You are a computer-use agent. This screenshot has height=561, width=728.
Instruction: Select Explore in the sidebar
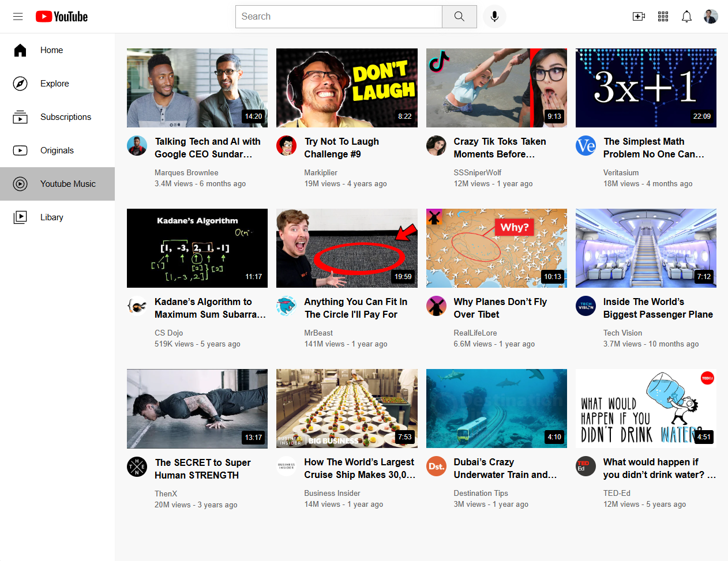58,84
